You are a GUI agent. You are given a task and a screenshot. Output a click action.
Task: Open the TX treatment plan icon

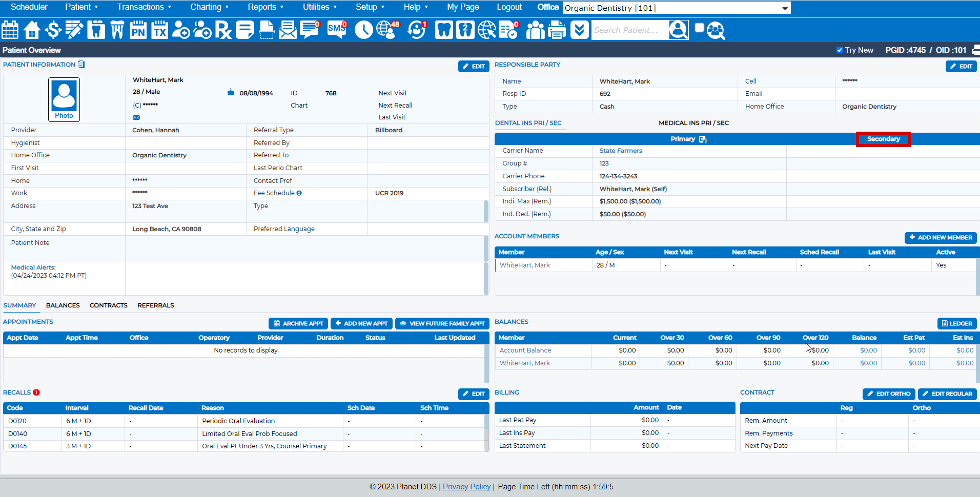(x=160, y=30)
